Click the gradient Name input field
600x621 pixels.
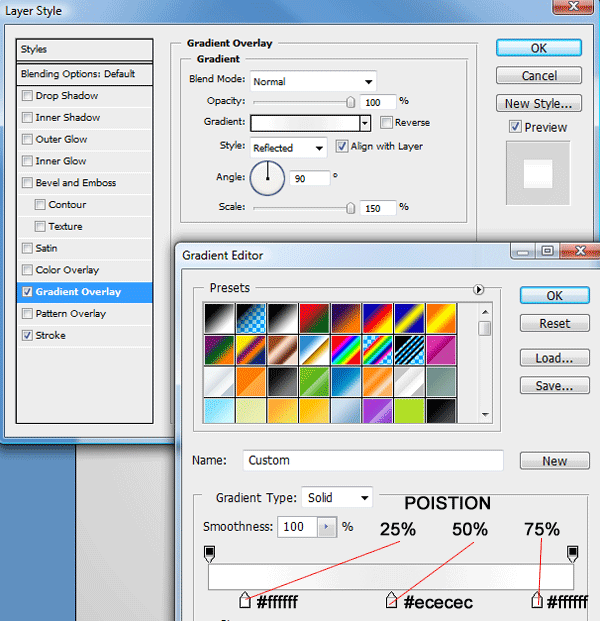click(x=373, y=460)
